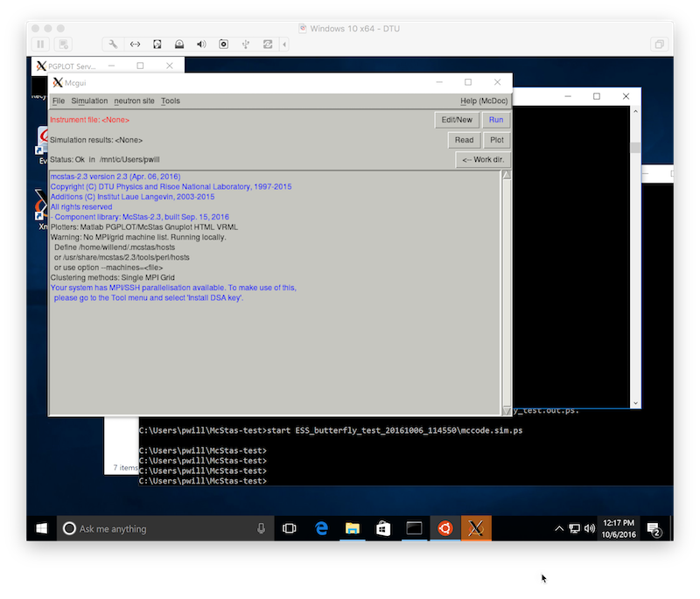Click the Work dir. button

(x=482, y=160)
